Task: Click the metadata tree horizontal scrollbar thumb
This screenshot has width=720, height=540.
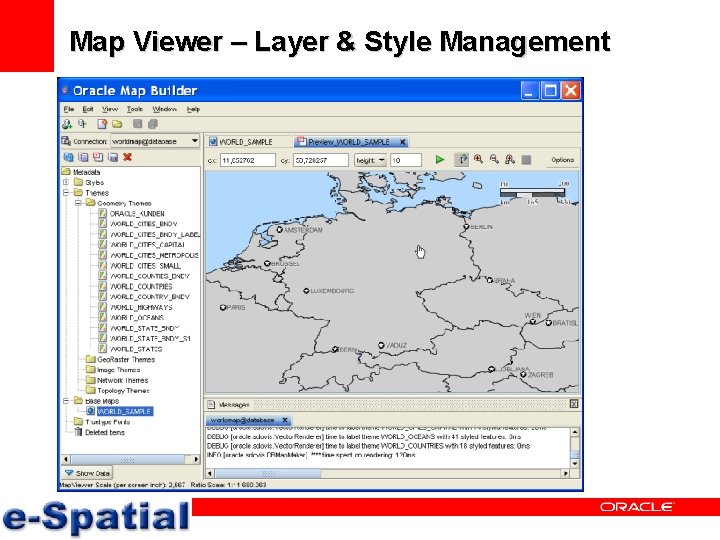Action: point(127,459)
